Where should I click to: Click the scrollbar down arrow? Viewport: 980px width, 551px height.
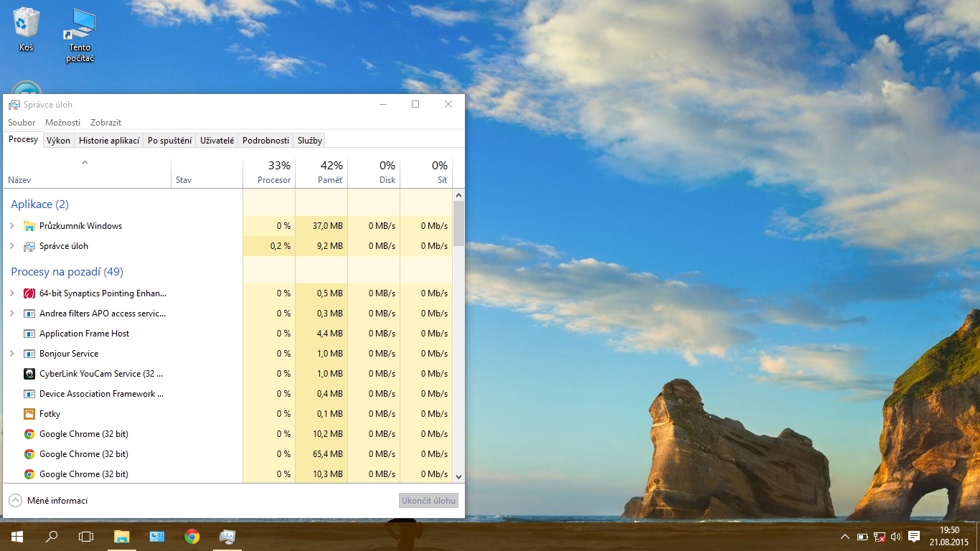click(x=459, y=476)
